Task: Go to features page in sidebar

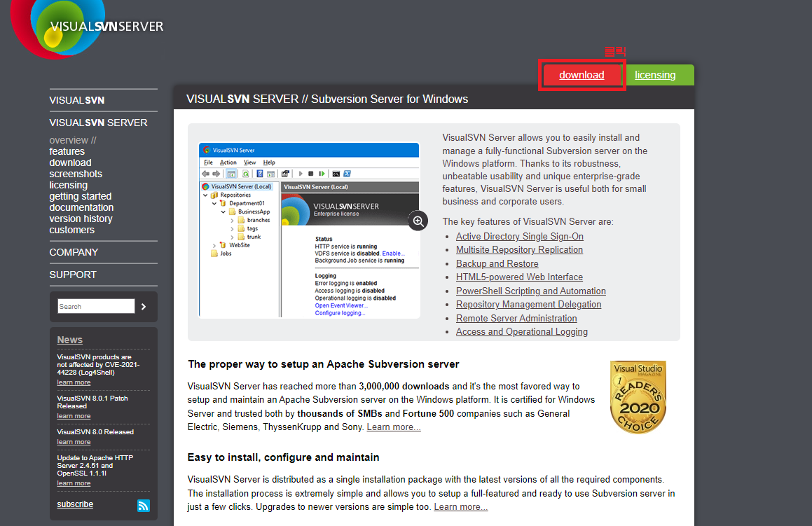Action: tap(67, 152)
